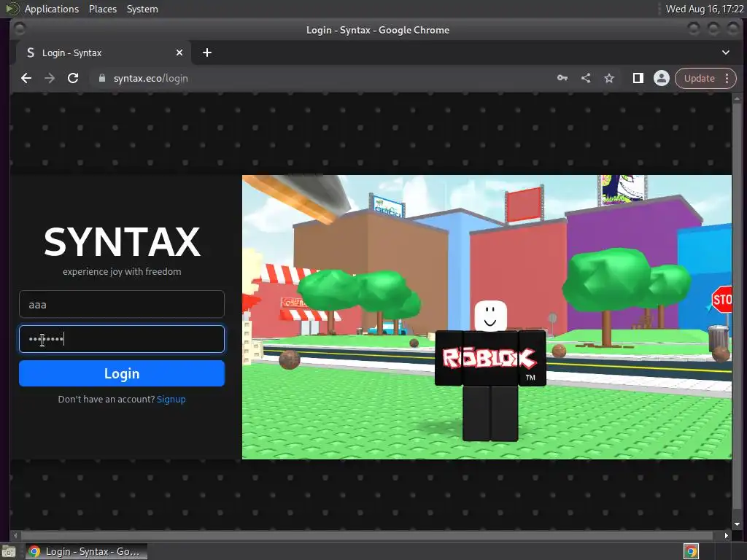This screenshot has height=560, width=747.
Task: Click the Update button in Chrome
Action: coord(700,78)
